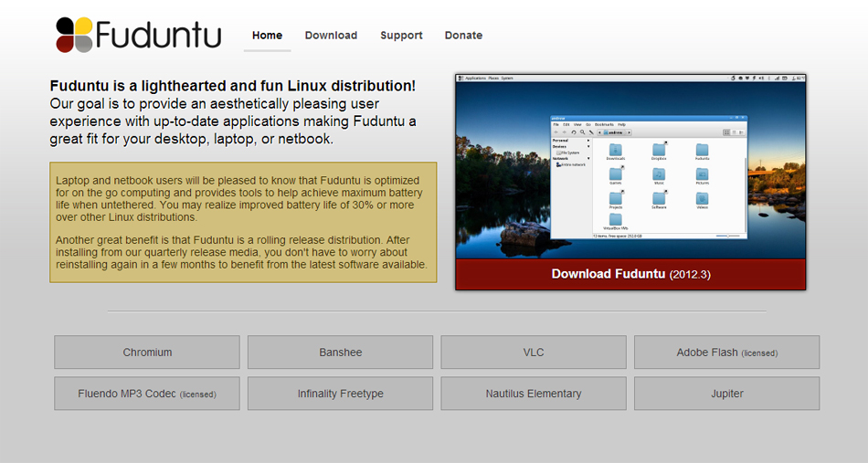Open the Support menu item

pos(401,36)
